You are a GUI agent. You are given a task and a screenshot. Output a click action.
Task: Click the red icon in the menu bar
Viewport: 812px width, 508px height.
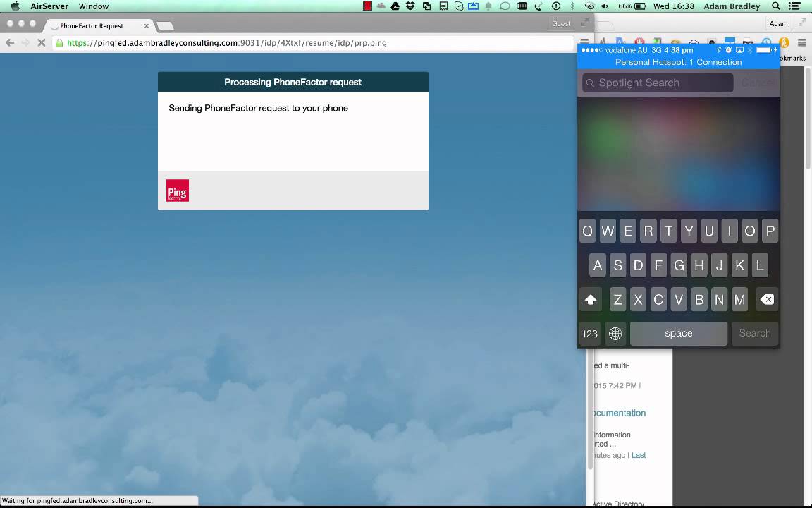point(367,6)
